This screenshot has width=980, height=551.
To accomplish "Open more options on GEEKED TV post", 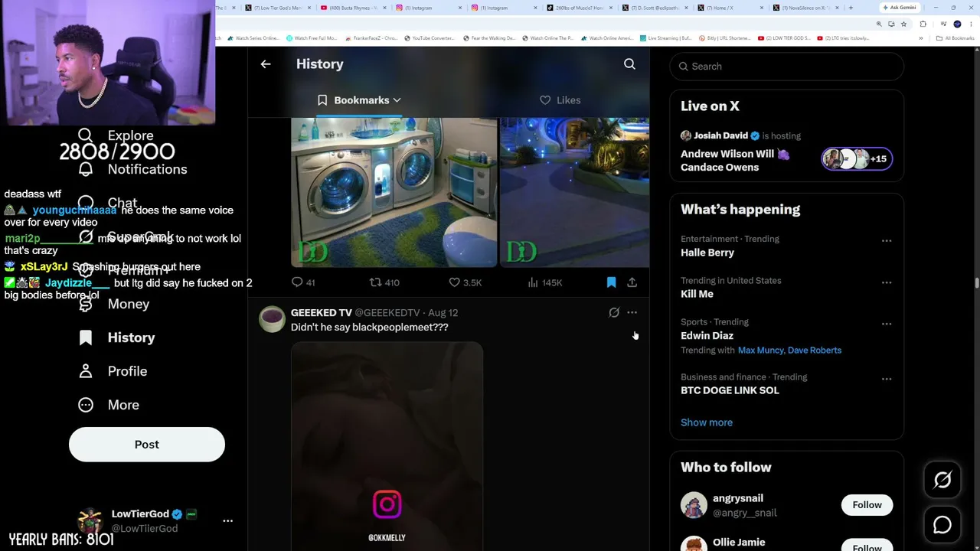I will tap(632, 312).
